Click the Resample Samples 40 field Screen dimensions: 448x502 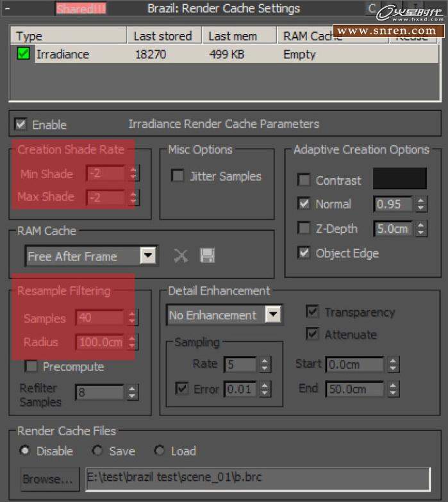(x=101, y=317)
